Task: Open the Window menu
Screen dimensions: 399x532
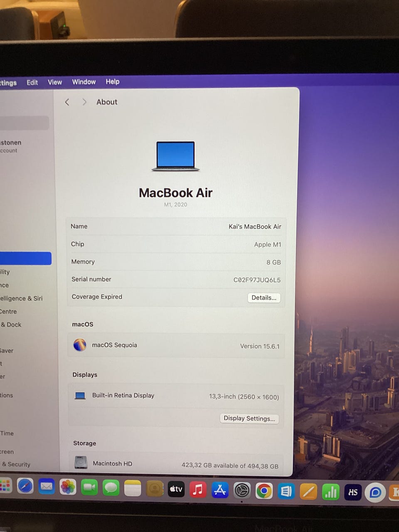Action: [84, 81]
